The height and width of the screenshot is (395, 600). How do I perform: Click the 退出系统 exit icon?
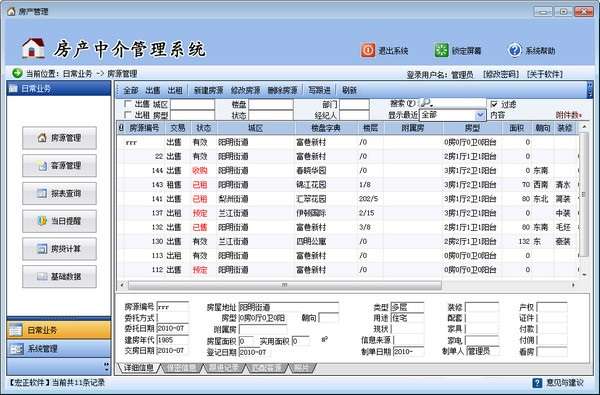click(x=368, y=50)
